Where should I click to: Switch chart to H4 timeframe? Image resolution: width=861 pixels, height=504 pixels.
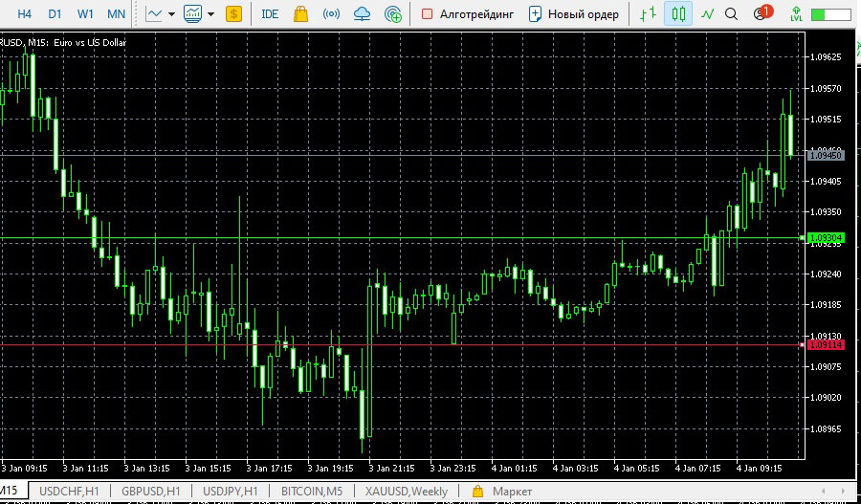(24, 14)
